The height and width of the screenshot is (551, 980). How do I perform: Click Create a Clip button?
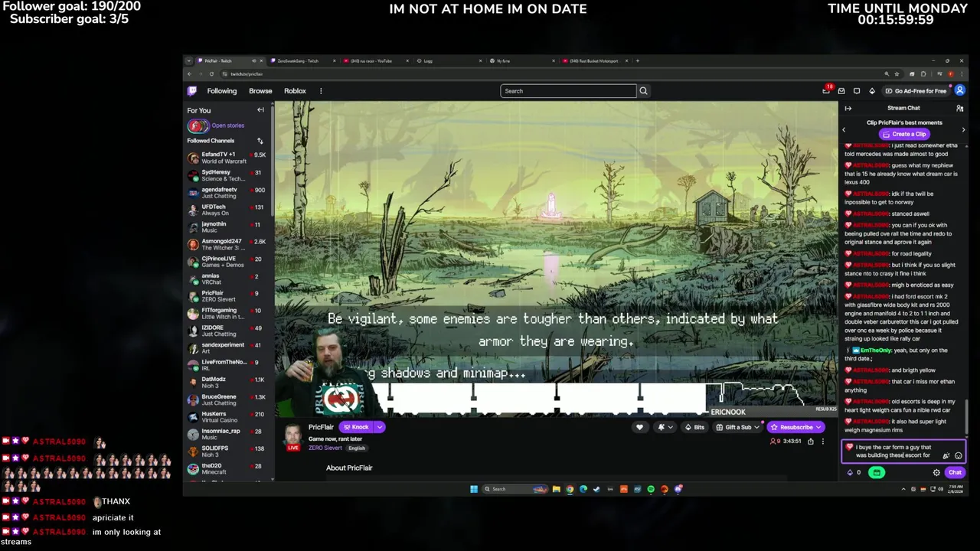point(903,134)
